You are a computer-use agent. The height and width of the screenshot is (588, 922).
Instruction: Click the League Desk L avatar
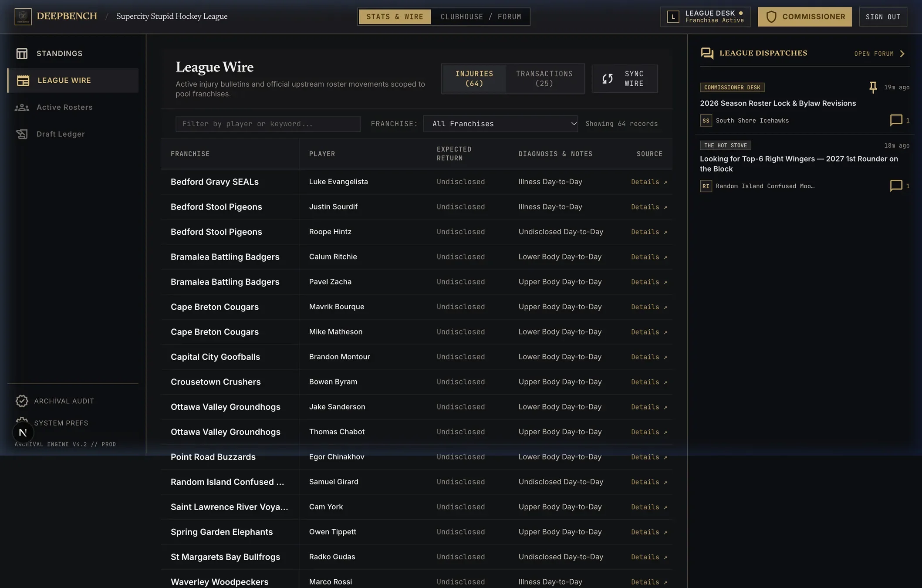673,17
